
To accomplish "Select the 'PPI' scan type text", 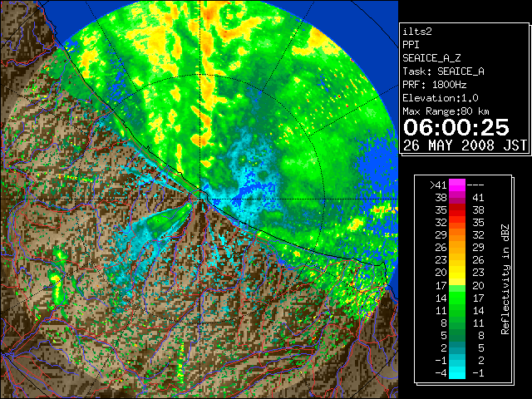I will 411,45.
